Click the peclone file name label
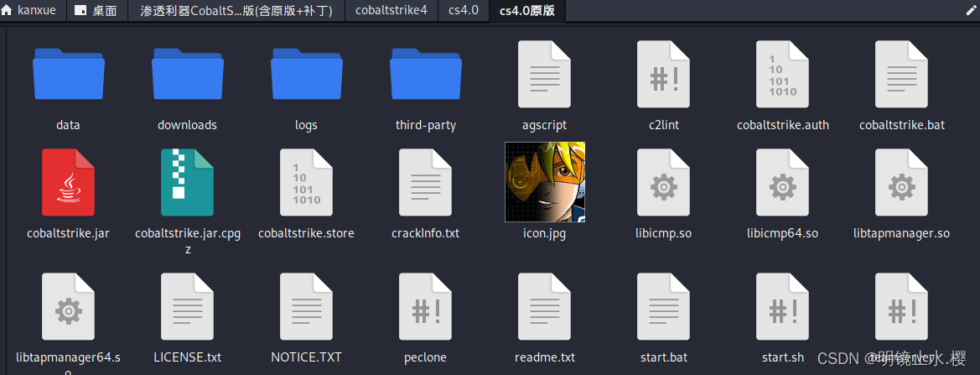980x375 pixels. (x=426, y=357)
